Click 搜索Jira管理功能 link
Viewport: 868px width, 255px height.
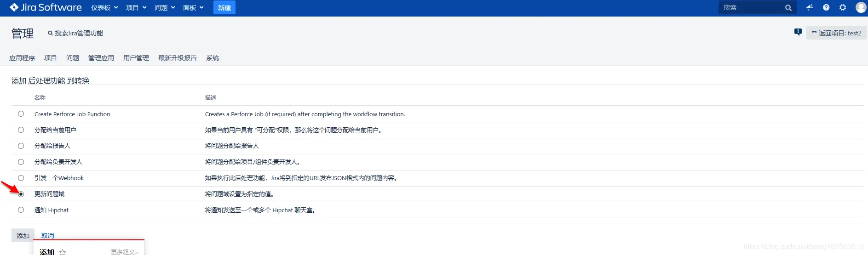coord(75,33)
